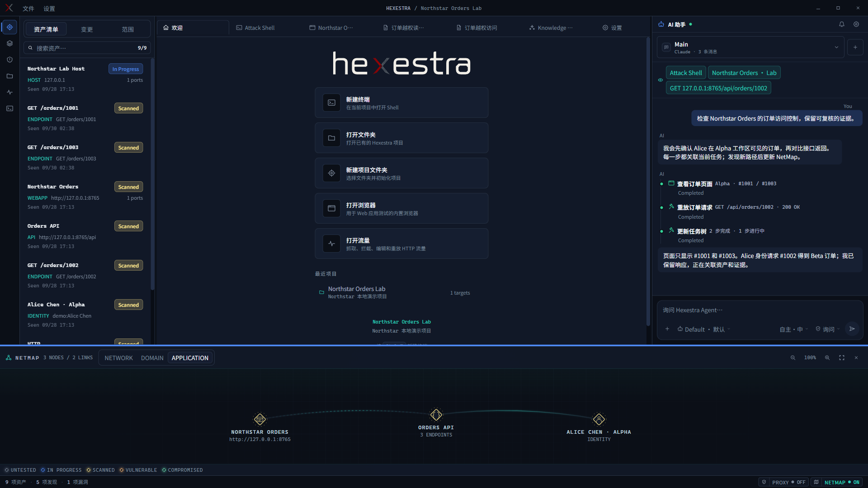Click the 新建项目文件夹 card
The height and width of the screenshot is (488, 868).
[401, 173]
